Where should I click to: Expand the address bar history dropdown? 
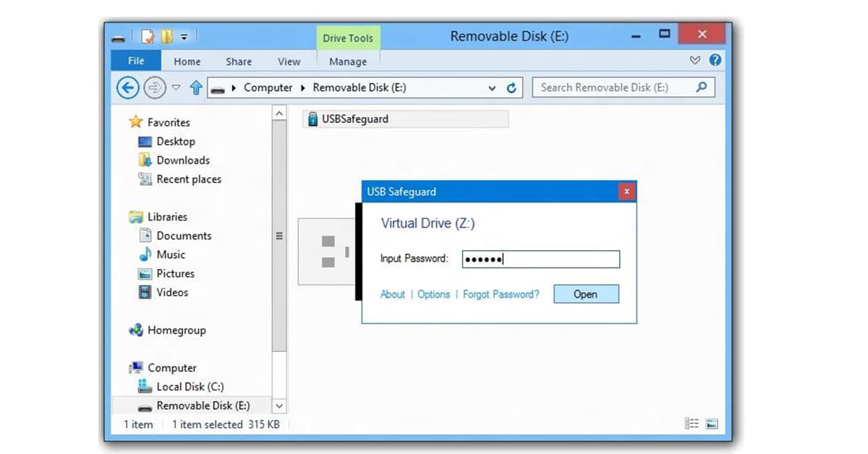click(492, 87)
